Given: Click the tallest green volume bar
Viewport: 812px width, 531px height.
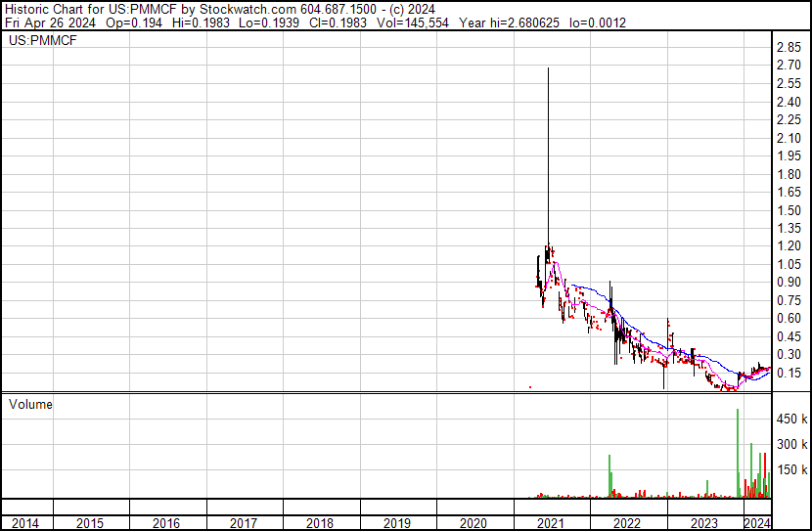Looking at the screenshot, I should tap(738, 454).
